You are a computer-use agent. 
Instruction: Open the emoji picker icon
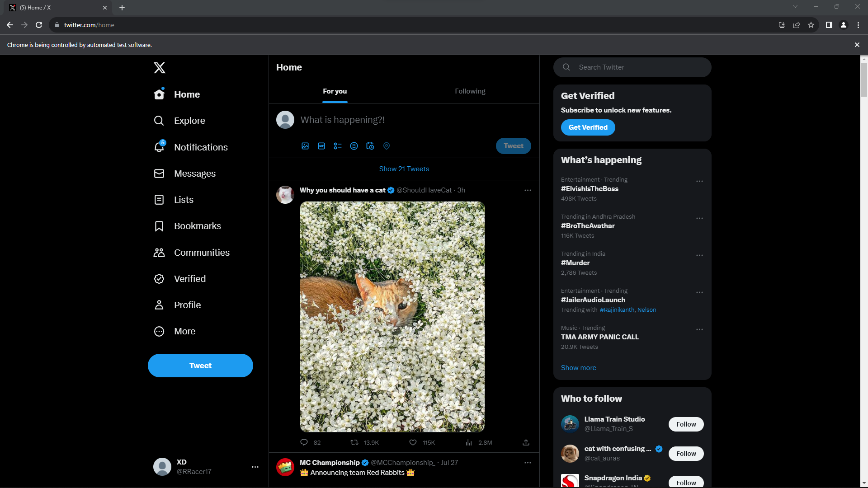[x=354, y=146]
